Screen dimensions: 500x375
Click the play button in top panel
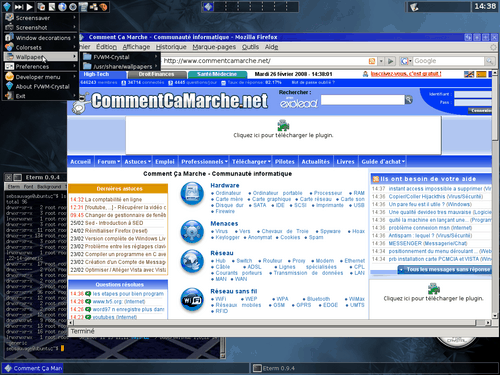pos(30,6)
